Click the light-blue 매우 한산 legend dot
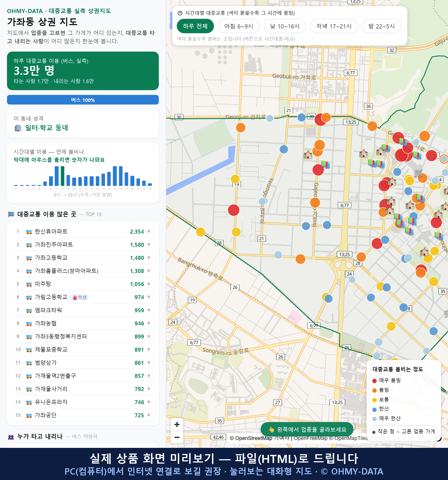 [x=374, y=419]
